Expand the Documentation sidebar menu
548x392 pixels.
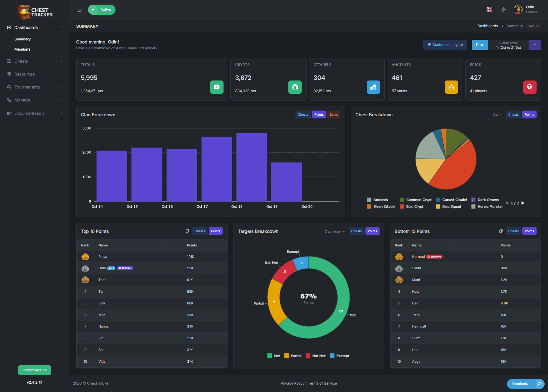[35, 113]
